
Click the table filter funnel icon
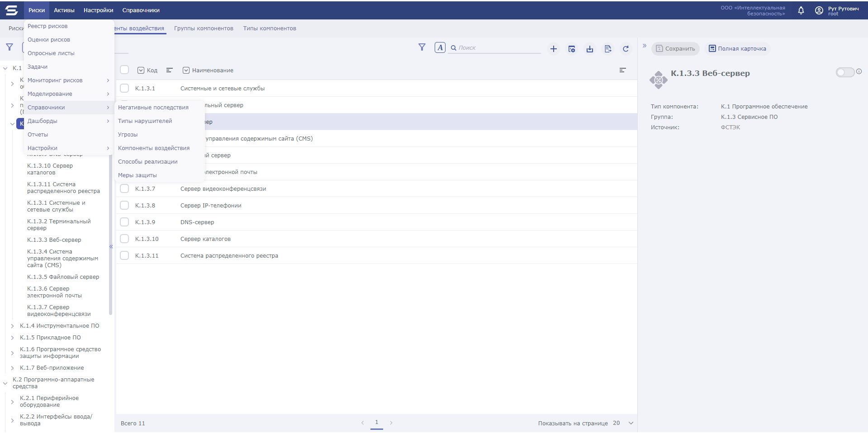[x=422, y=47]
